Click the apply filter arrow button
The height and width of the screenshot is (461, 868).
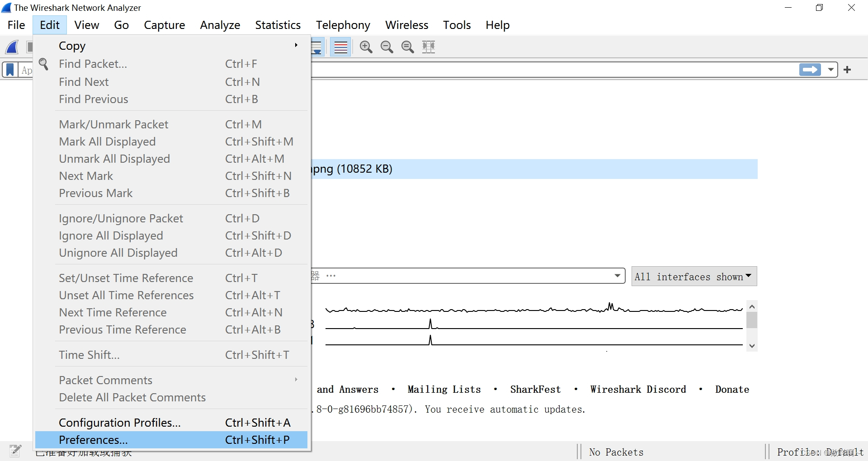(x=810, y=70)
